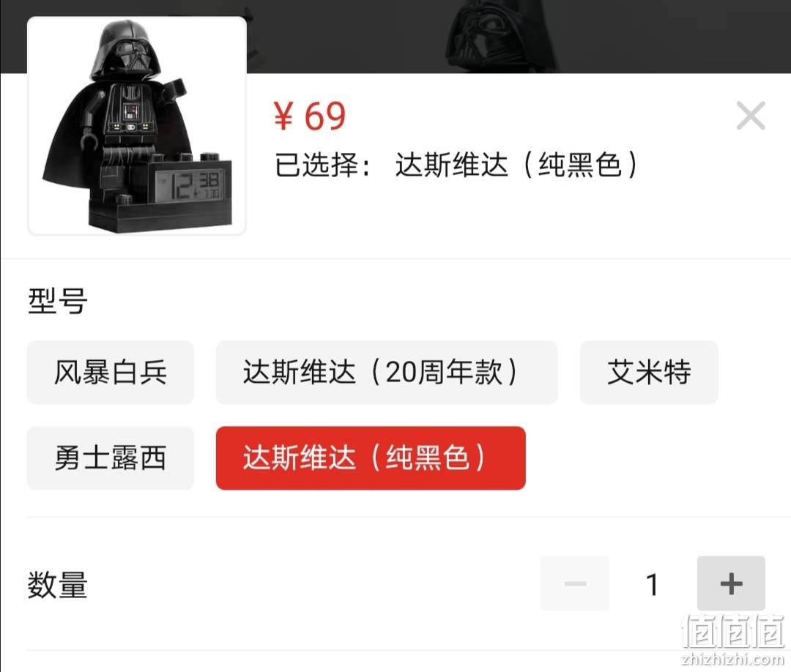
Task: Open the Darth Vader clock product thumbnail
Action: 137,125
